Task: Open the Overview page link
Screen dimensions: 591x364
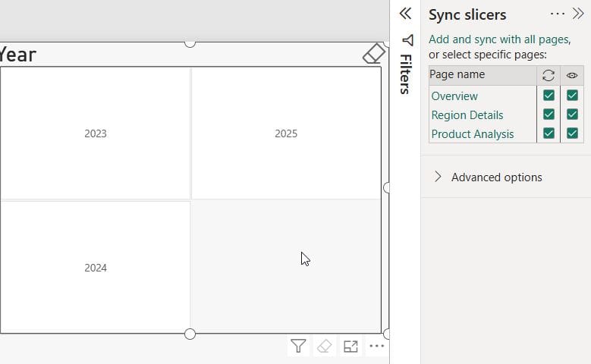Action: click(x=454, y=96)
